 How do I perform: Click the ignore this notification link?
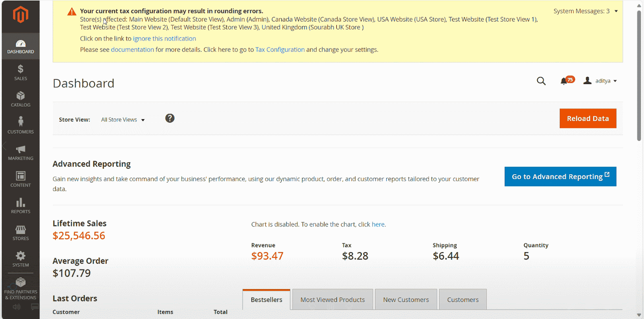[164, 39]
